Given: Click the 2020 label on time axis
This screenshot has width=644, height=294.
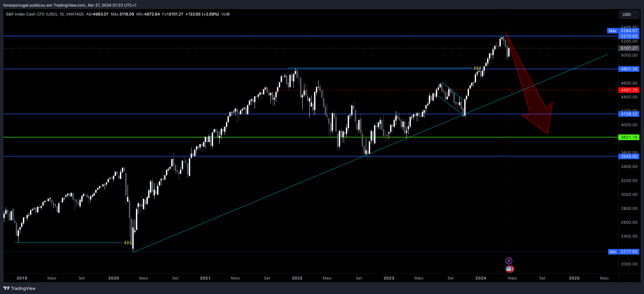Looking at the screenshot, I should (x=114, y=278).
